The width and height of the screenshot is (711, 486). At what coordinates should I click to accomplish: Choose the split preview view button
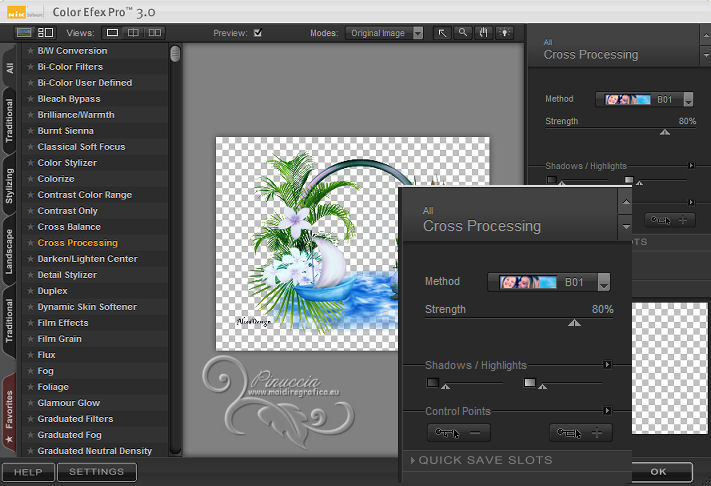[133, 33]
